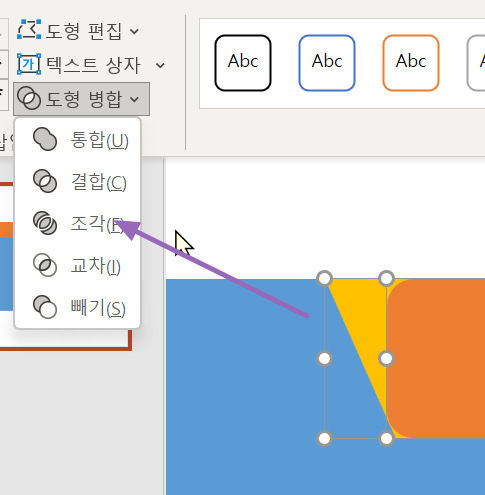Select 결합(C) combine from merge menu

pos(78,182)
